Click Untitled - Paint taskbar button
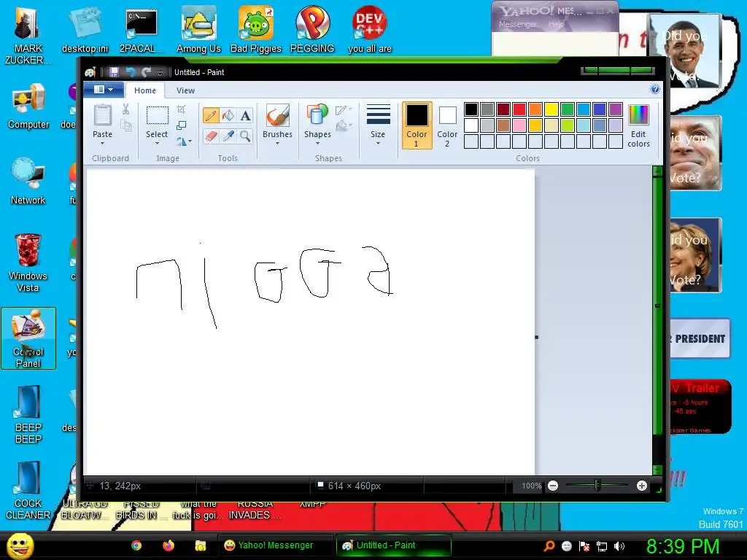 tap(393, 545)
